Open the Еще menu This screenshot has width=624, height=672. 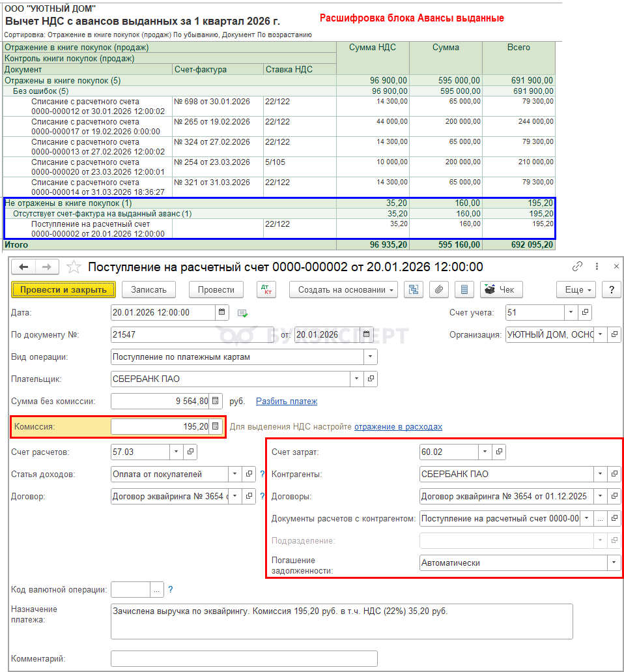pos(576,289)
